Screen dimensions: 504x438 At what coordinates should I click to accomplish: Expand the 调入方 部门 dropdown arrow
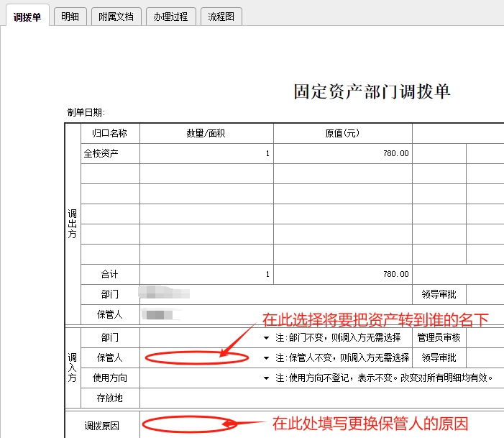(x=265, y=337)
